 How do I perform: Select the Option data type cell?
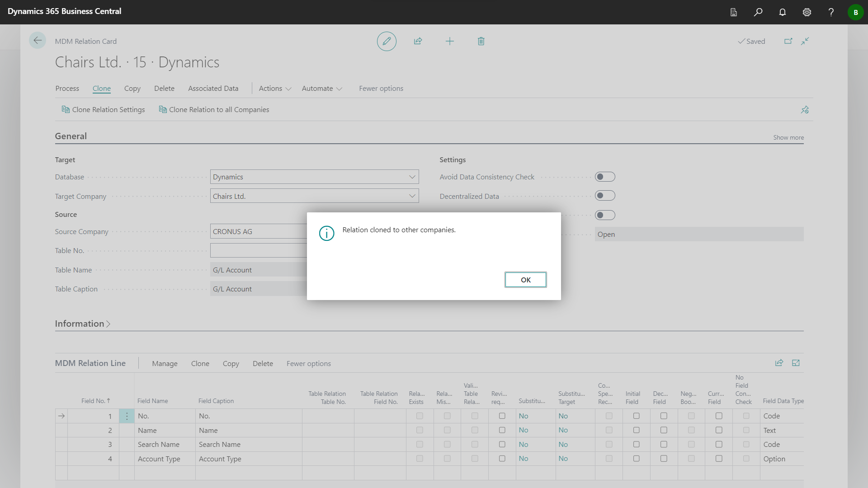pyautogui.click(x=782, y=459)
